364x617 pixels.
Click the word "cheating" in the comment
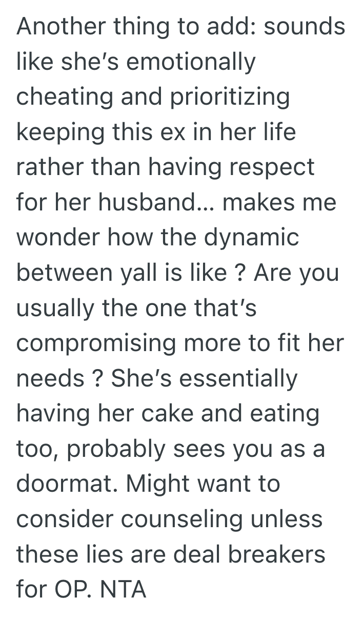point(64,98)
